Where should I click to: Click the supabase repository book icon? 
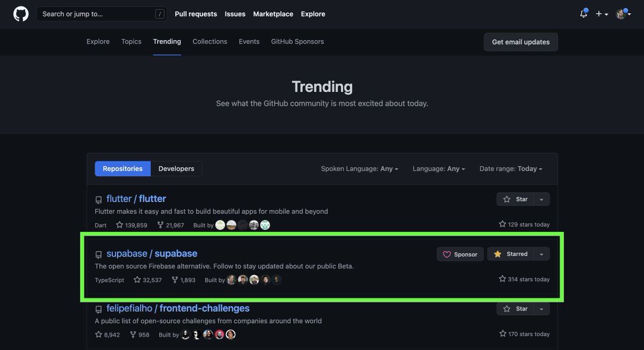[99, 255]
